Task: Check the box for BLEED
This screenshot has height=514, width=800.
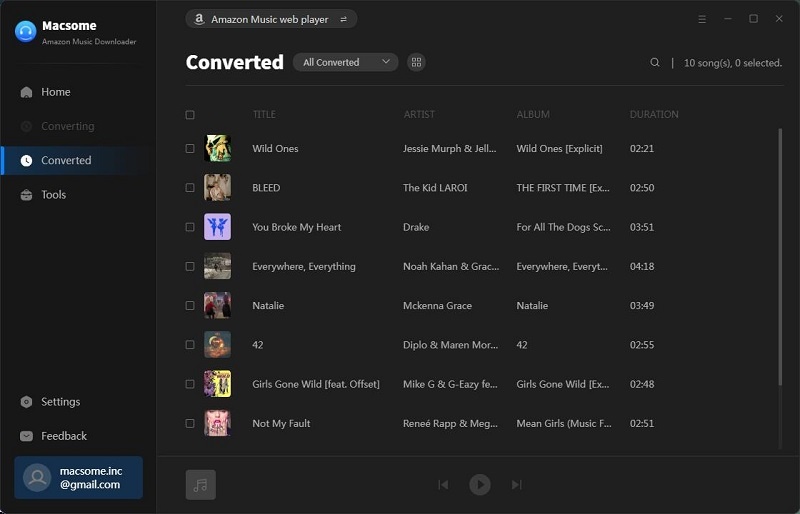Action: click(x=190, y=188)
